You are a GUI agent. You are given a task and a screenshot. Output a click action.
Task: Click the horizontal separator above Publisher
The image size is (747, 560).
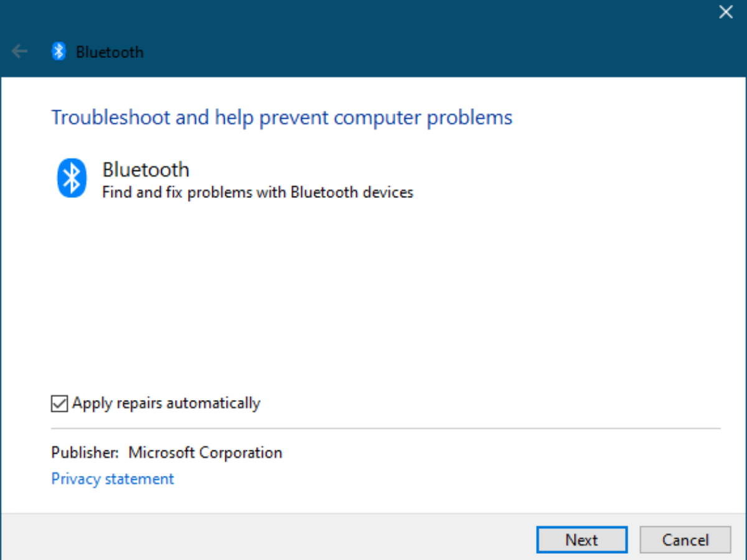click(386, 429)
